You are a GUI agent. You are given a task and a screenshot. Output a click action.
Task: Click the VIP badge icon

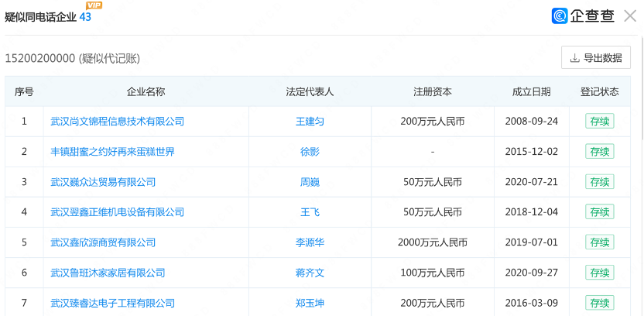94,5
